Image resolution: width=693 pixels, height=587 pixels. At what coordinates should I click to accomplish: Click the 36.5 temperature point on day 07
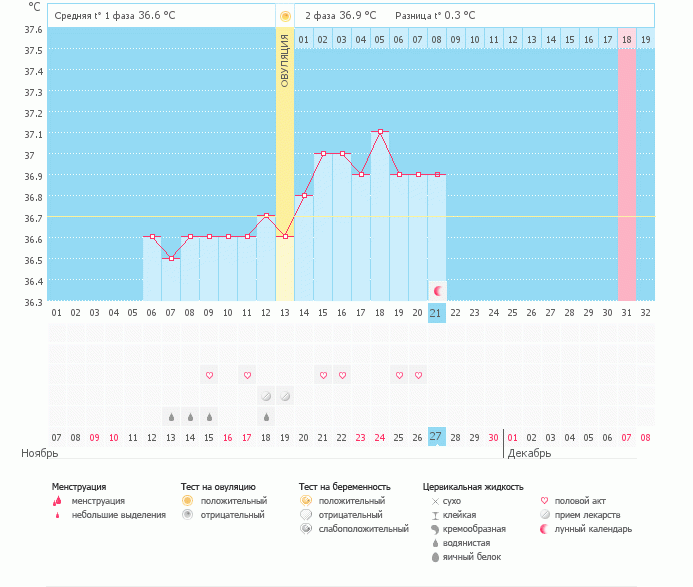click(x=171, y=258)
